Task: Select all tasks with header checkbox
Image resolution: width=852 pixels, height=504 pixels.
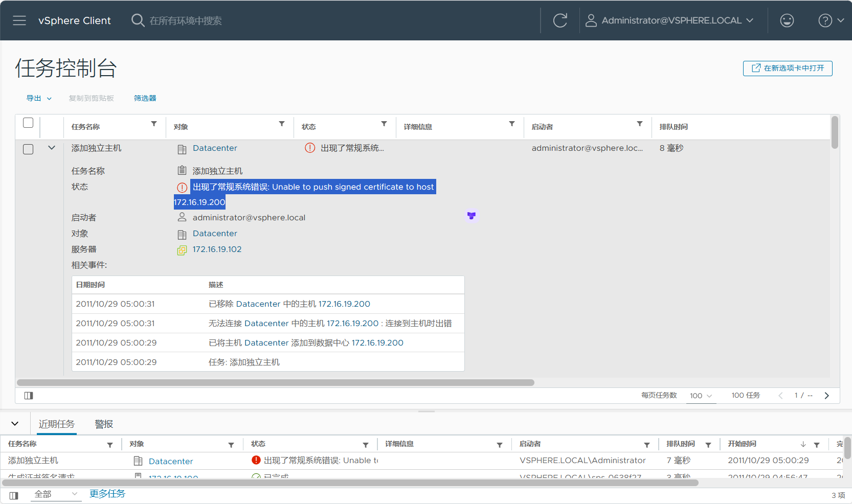Action: [x=28, y=123]
